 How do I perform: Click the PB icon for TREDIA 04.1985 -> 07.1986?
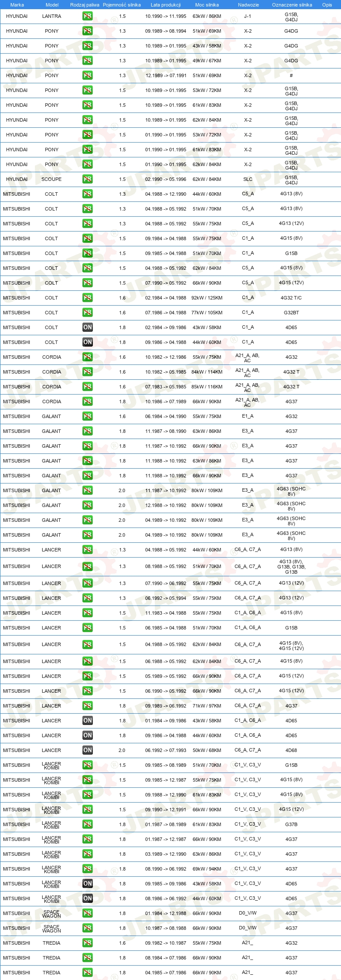87,973
